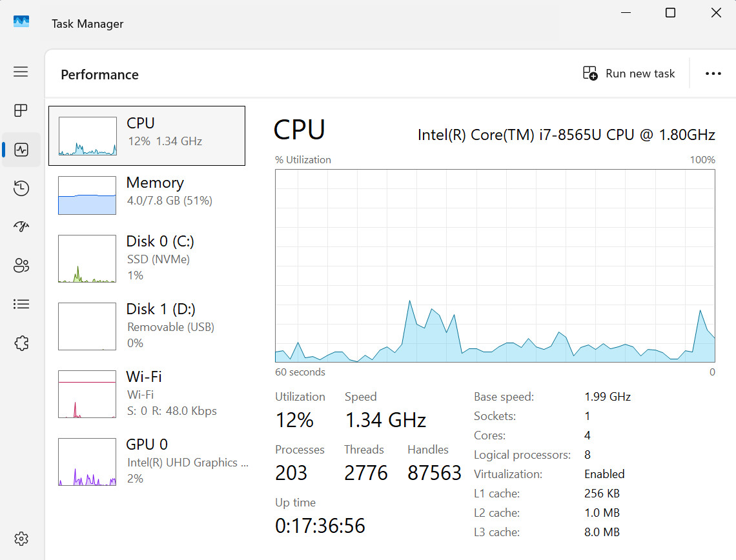The image size is (736, 560).
Task: Switch to the Users page icon
Action: coord(21,265)
